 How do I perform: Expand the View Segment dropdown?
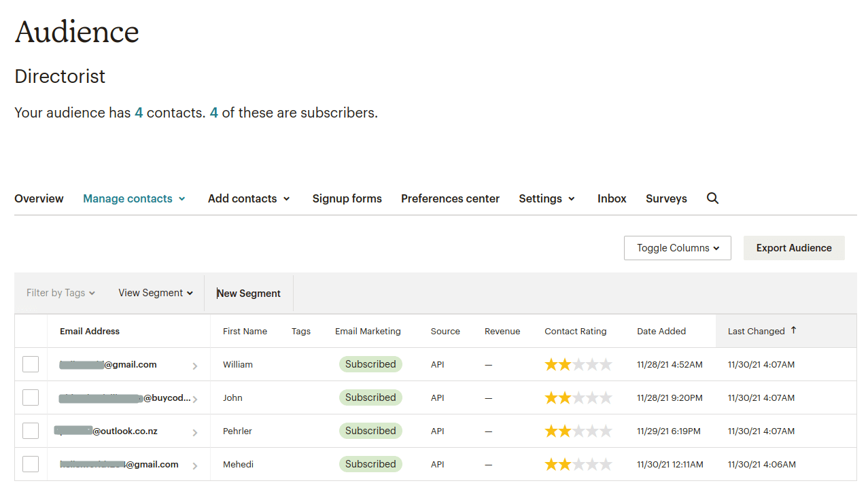click(156, 293)
